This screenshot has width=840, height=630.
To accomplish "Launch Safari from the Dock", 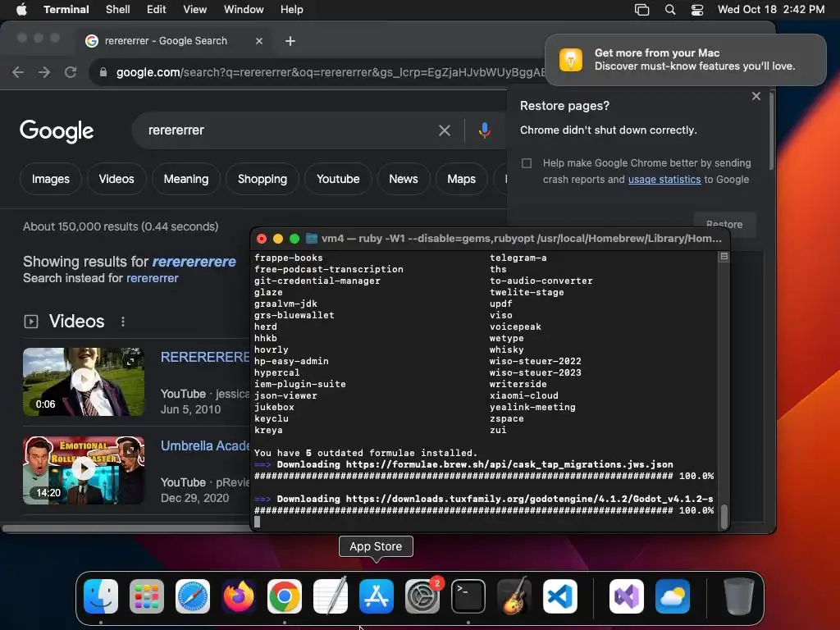I will click(x=193, y=596).
